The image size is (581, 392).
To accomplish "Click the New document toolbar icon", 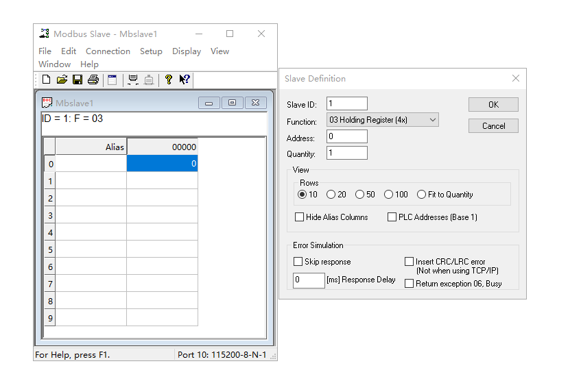I will tap(47, 80).
